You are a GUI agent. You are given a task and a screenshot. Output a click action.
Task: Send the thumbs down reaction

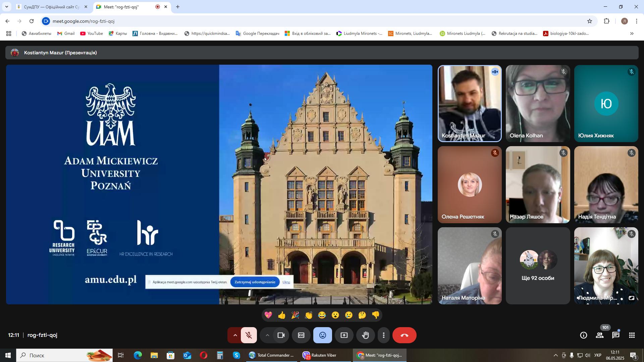(376, 315)
